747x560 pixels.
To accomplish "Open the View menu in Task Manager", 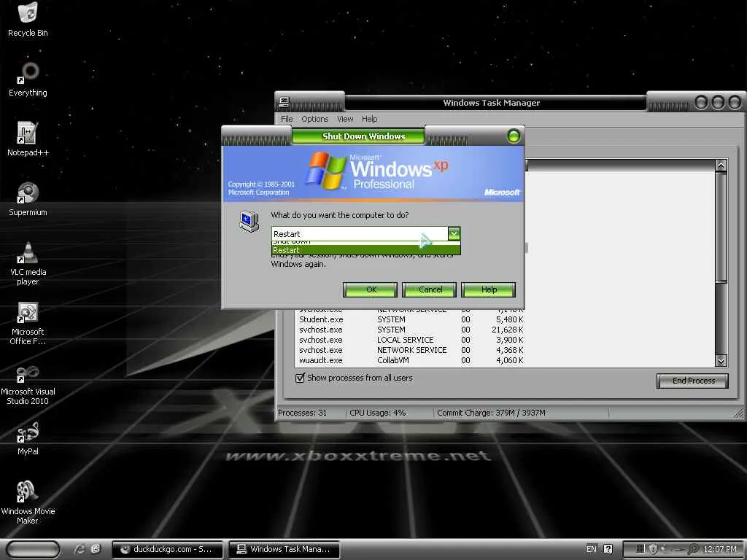I will 345,119.
